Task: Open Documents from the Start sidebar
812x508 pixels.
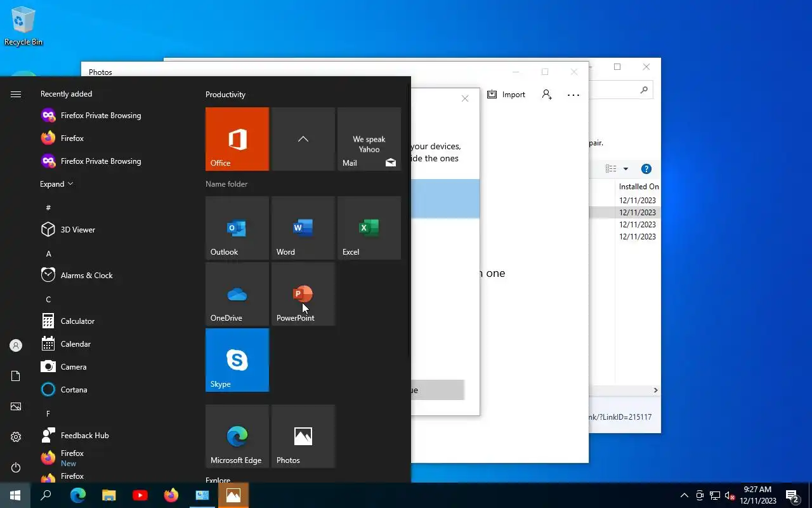Action: pos(16,376)
